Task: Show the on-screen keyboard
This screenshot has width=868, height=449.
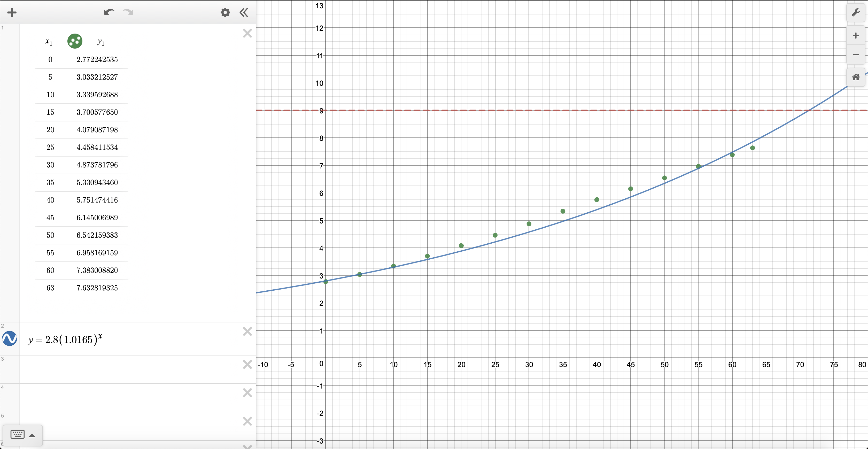Action: (x=18, y=434)
